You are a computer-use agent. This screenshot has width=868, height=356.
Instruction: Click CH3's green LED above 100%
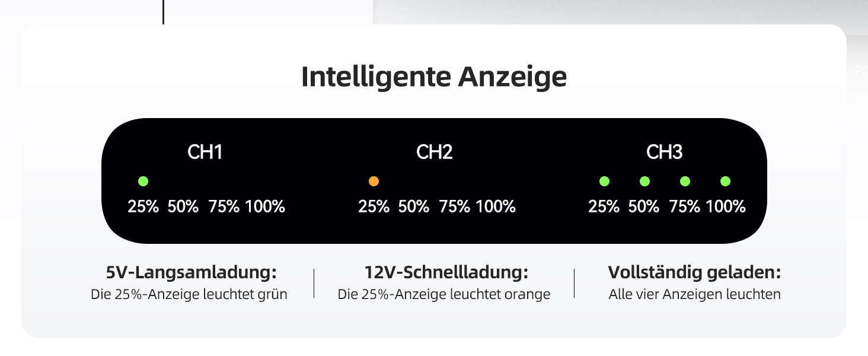[x=725, y=182]
